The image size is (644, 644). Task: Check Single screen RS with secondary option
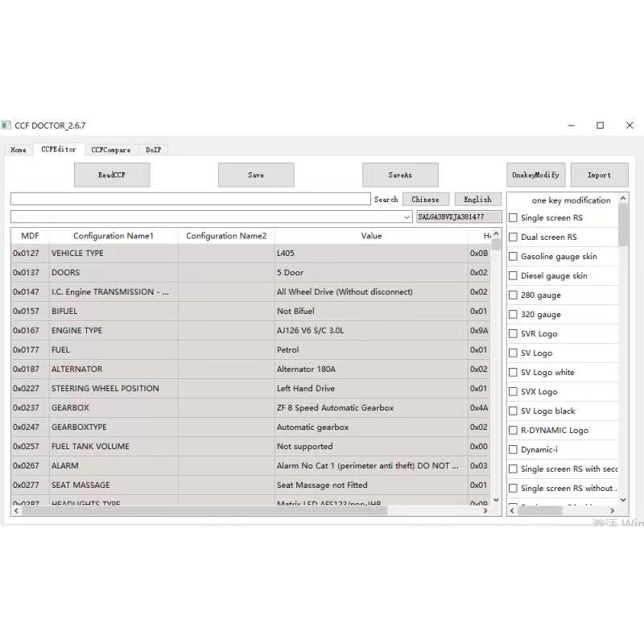point(513,469)
